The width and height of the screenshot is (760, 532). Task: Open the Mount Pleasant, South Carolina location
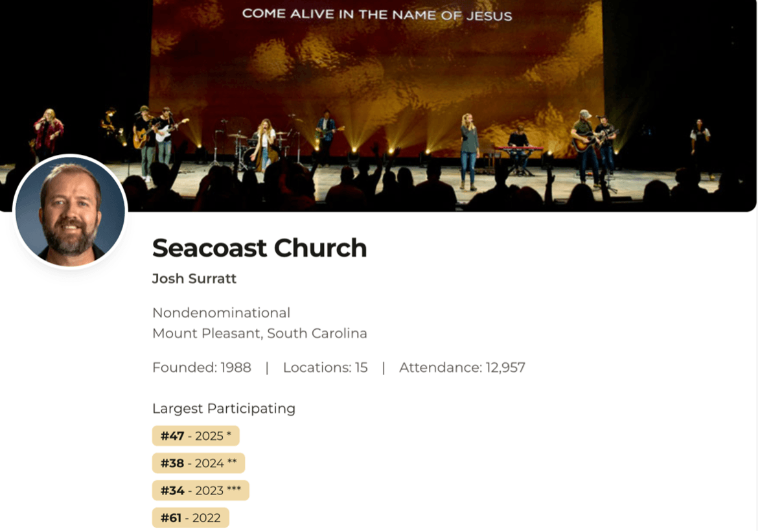pyautogui.click(x=259, y=334)
